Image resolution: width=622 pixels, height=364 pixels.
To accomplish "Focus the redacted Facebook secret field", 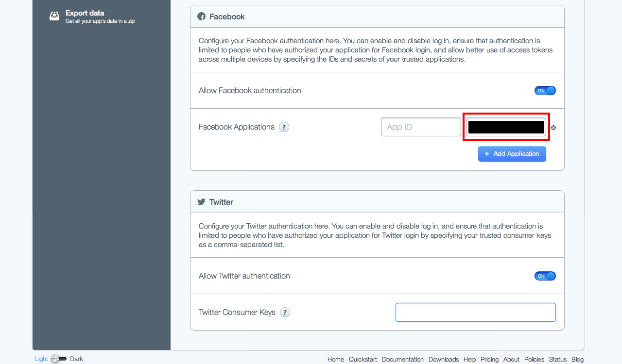I will 506,127.
